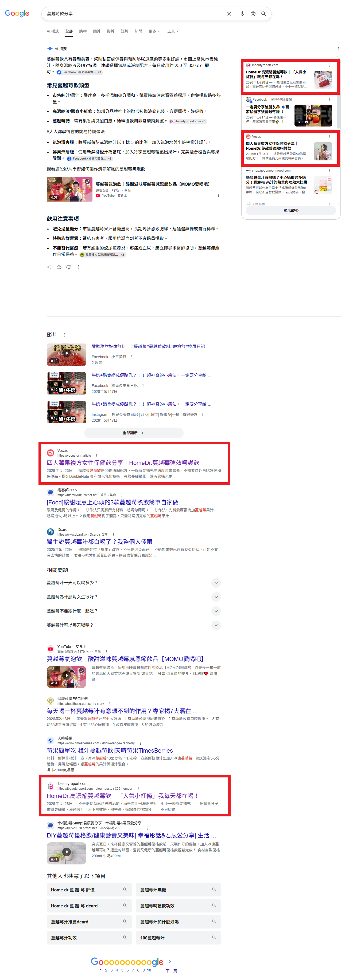Viewport: 345px width, 980px height.
Task: Click the 全部顯示 button under videos
Action: pyautogui.click(x=134, y=433)
